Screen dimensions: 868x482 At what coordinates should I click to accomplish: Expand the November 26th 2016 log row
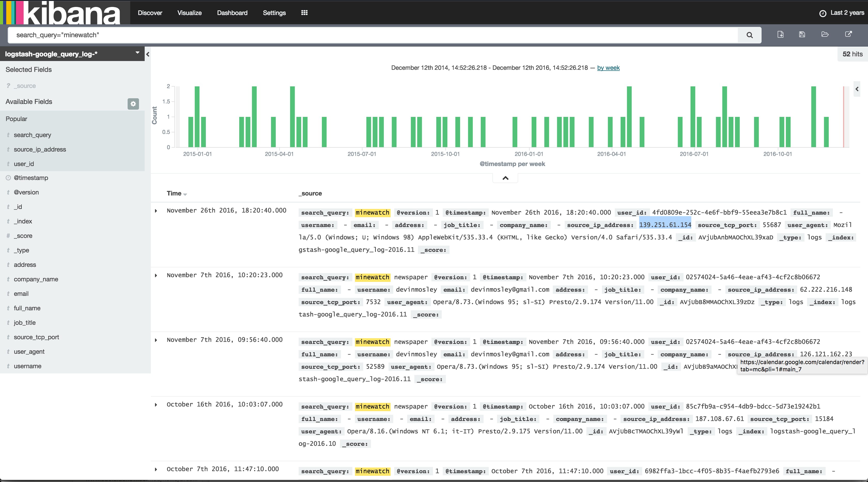(x=156, y=211)
